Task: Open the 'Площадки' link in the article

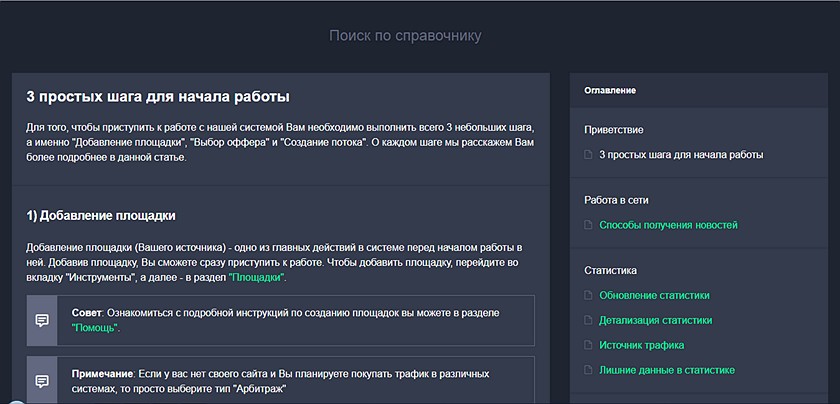Action: coord(257,278)
